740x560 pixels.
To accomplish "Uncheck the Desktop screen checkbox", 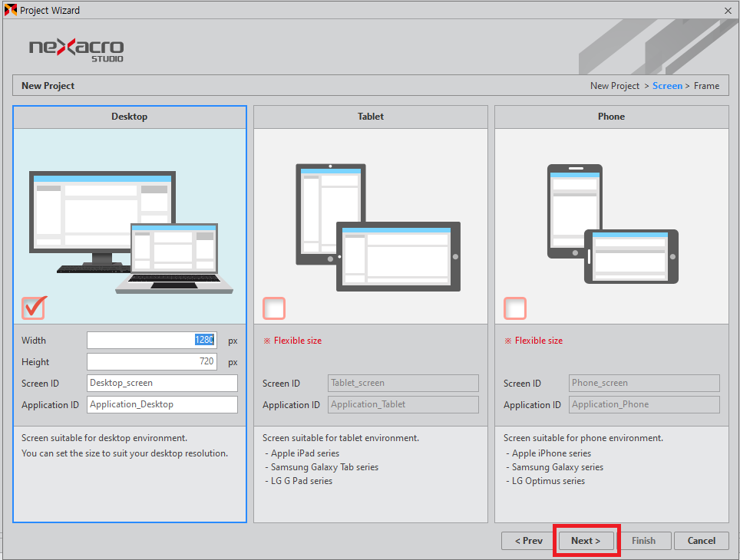I will pyautogui.click(x=34, y=308).
